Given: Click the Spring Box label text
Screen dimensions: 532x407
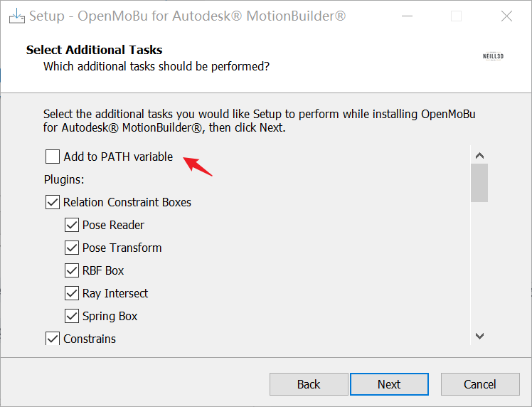Looking at the screenshot, I should point(110,316).
